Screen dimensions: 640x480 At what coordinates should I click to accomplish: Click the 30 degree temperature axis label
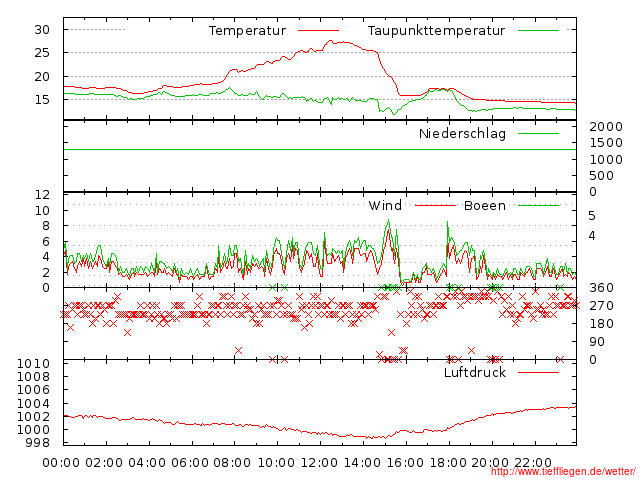42,30
